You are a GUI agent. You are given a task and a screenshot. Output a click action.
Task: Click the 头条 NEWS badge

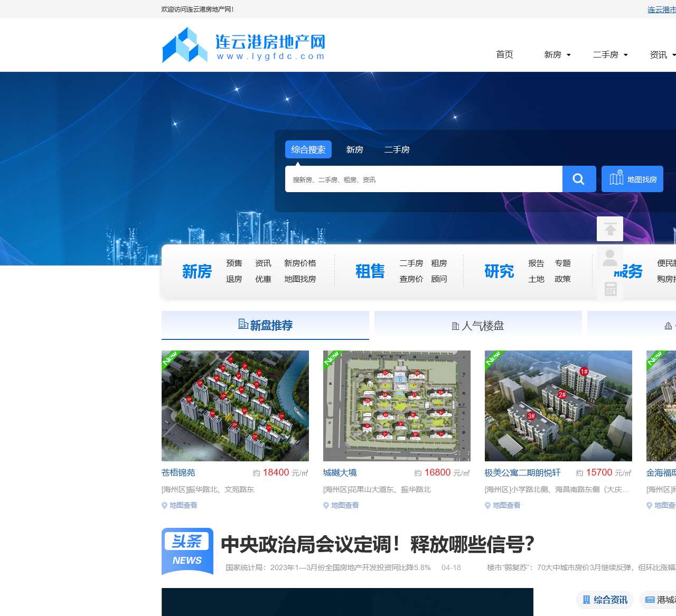point(187,551)
